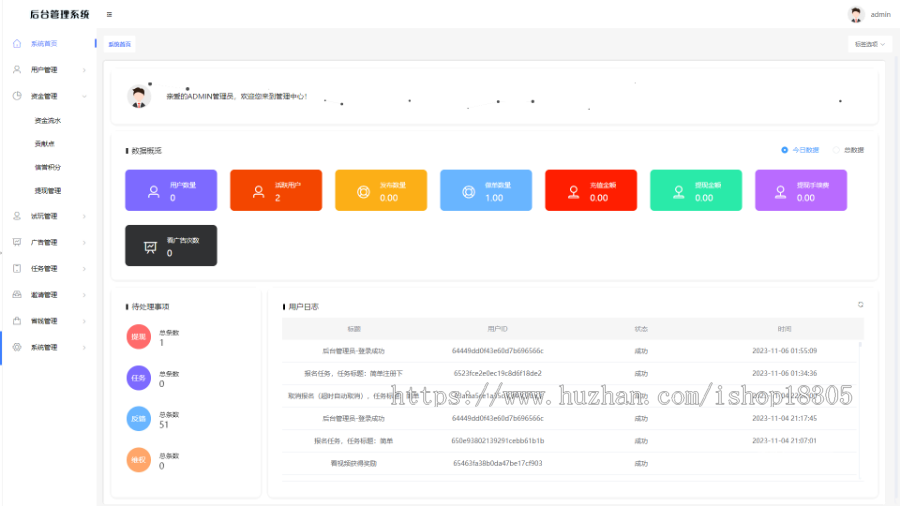Image resolution: width=900 pixels, height=506 pixels.
Task: Click timestamp 2023-11-04 21:07:01
Action: [784, 441]
